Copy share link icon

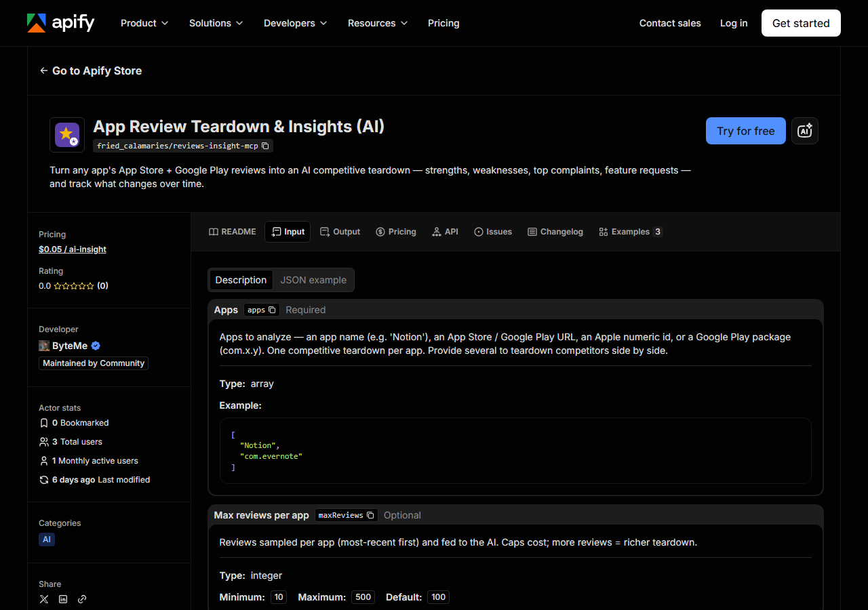[x=82, y=599]
